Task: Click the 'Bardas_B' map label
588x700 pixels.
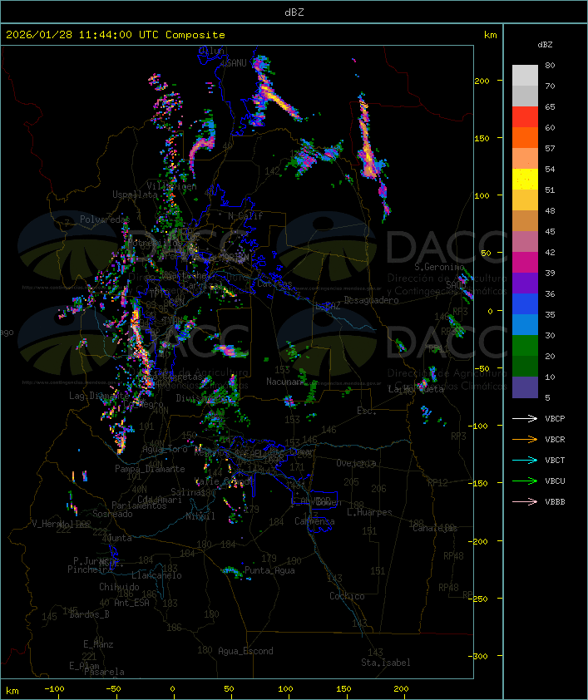Action: (x=89, y=614)
